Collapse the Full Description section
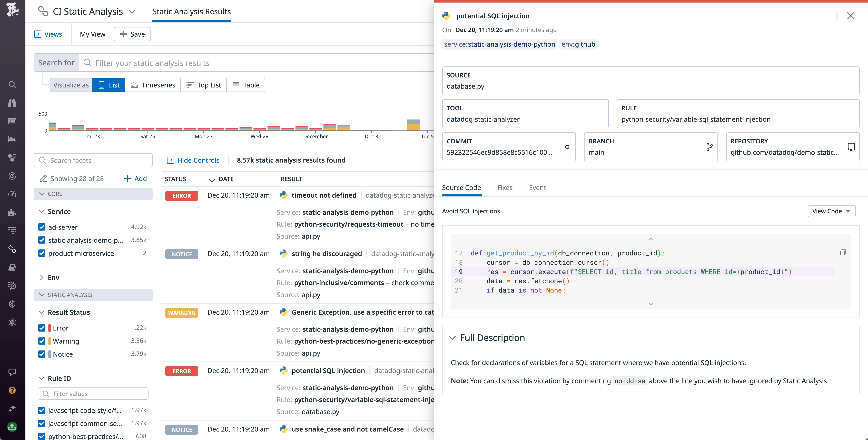The image size is (868, 440). coord(452,338)
